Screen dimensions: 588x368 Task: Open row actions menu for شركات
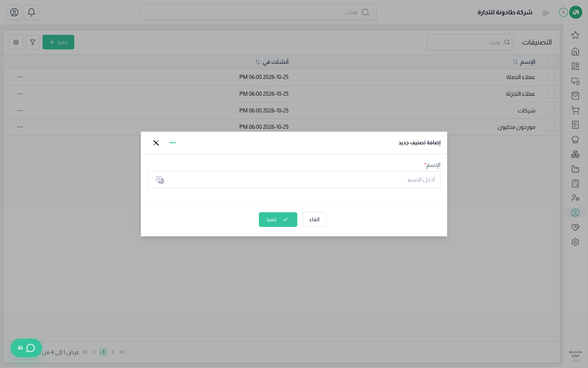coord(20,110)
